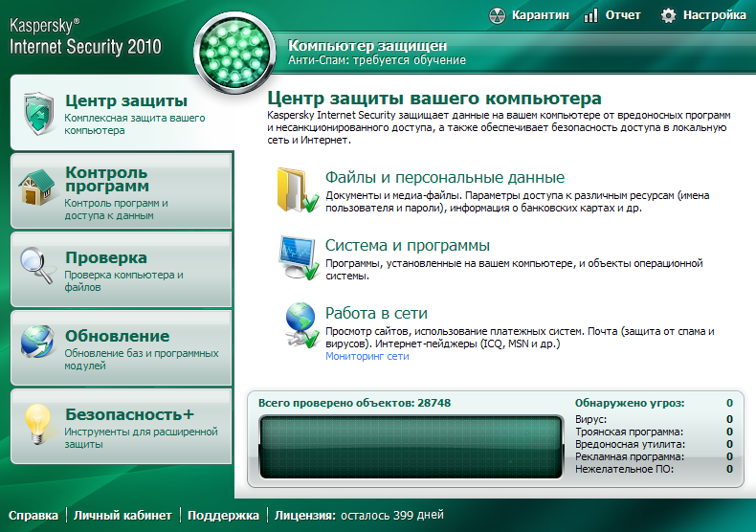
Task: Click the Центр защиты вашего компьютера heading
Action: [434, 99]
